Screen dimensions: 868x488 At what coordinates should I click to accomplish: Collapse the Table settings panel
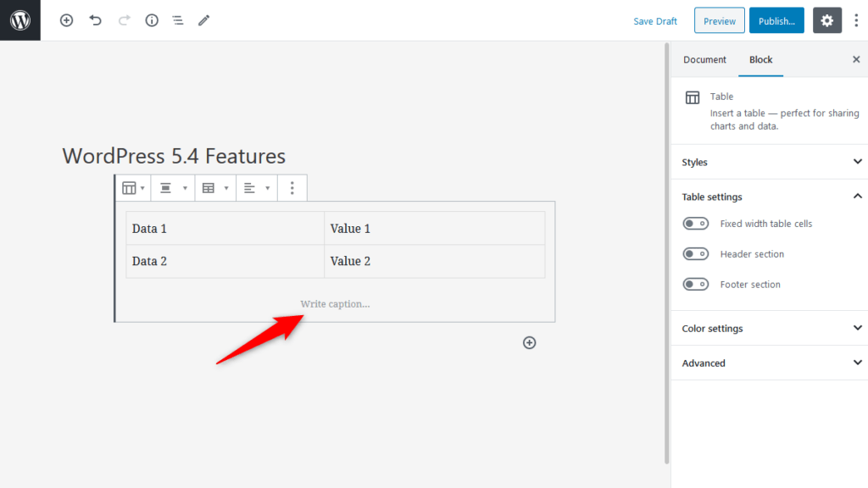pyautogui.click(x=770, y=197)
